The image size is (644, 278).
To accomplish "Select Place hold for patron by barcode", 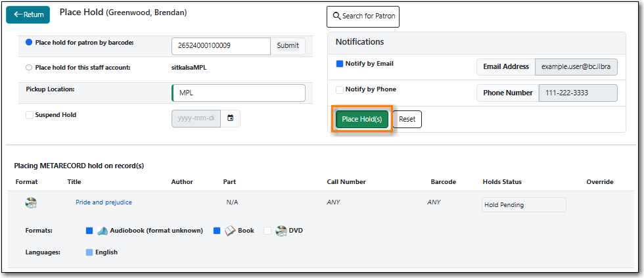I will point(29,42).
